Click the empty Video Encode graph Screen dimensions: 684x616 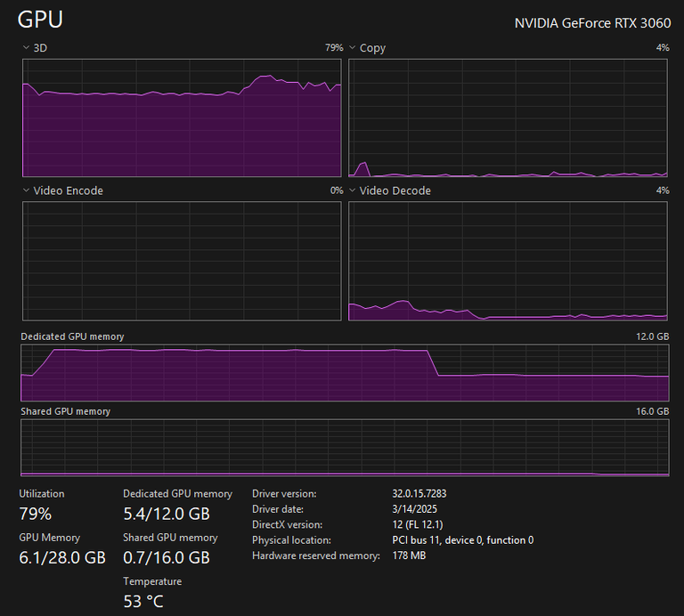182,261
